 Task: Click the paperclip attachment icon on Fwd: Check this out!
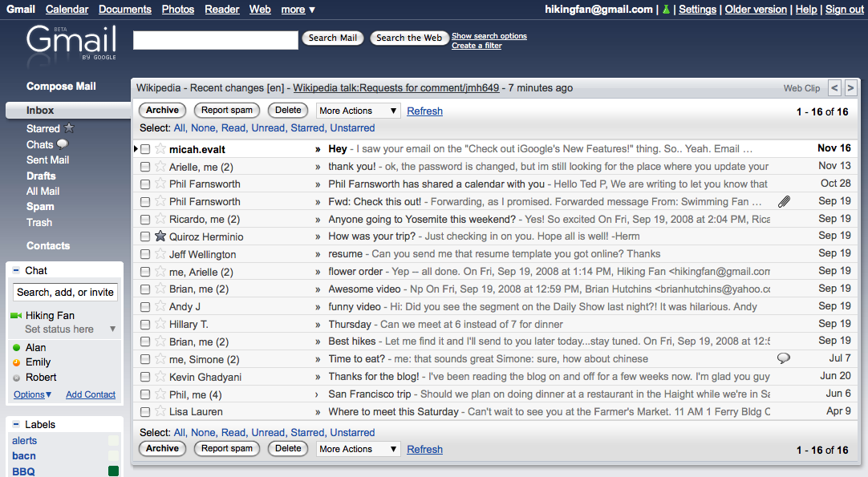(x=784, y=201)
